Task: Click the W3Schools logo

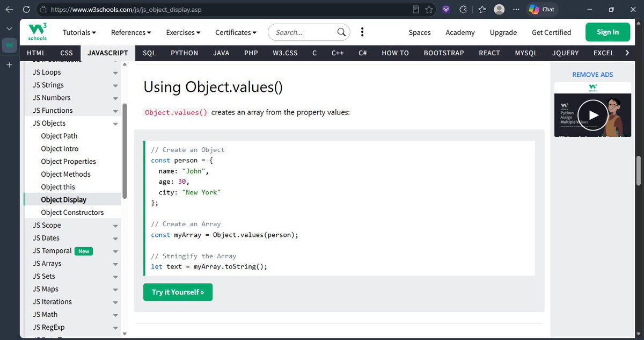Action: pos(38,32)
